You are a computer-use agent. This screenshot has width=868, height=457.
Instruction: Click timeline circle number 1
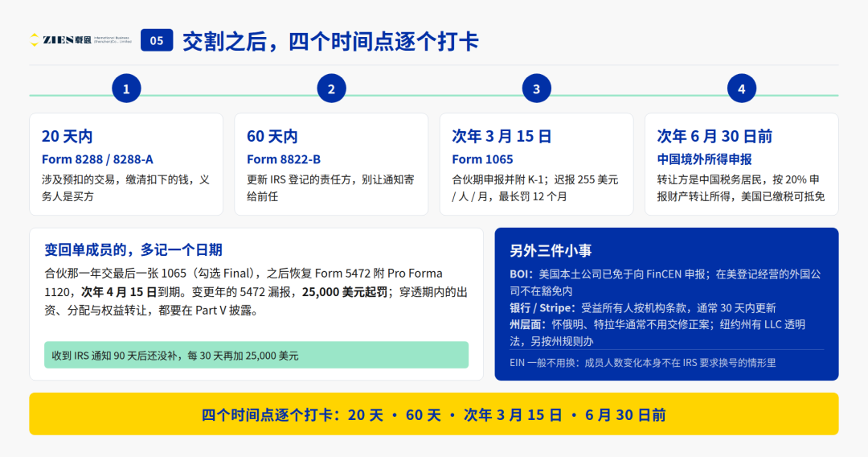[x=126, y=89]
